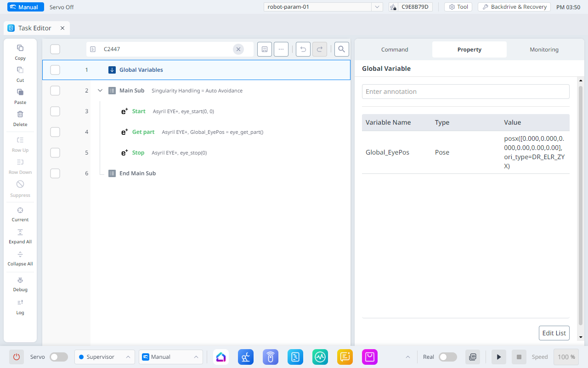Open the more options ellipsis button
This screenshot has height=368, width=588.
tap(281, 49)
